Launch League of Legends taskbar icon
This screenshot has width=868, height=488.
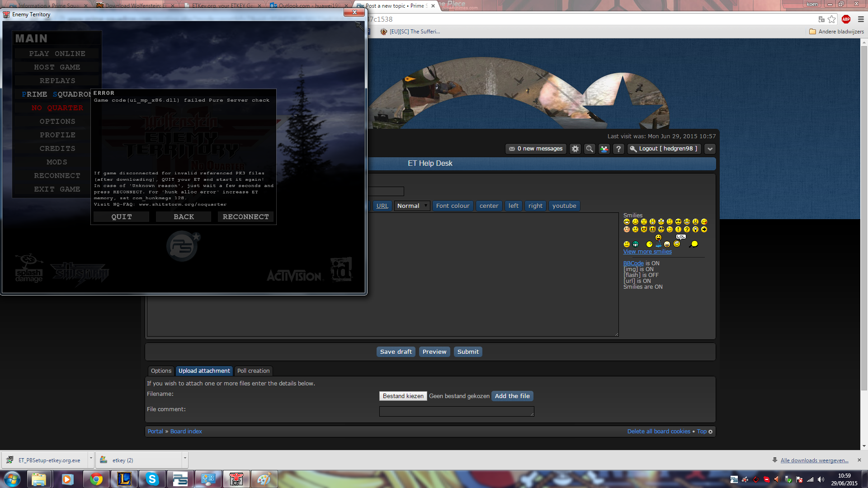[124, 479]
